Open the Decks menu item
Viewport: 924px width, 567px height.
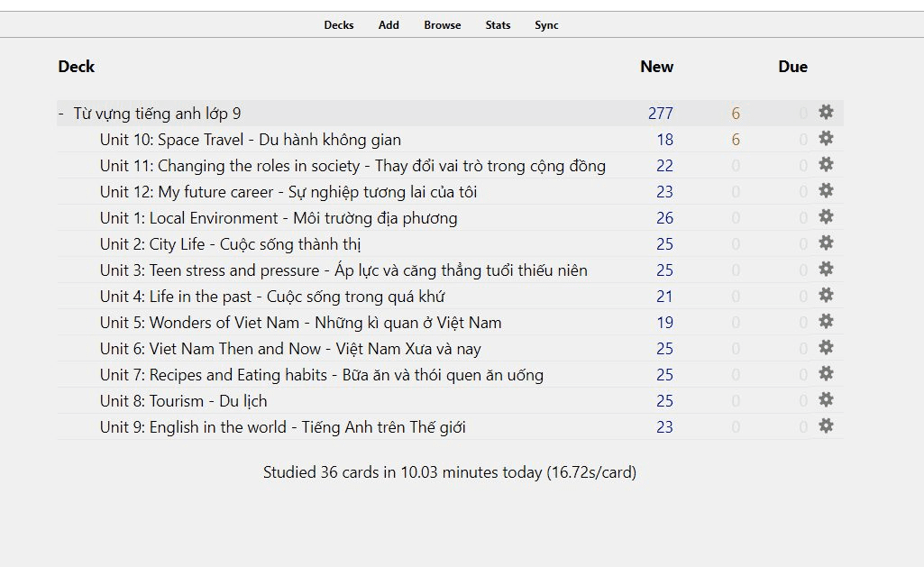(339, 25)
